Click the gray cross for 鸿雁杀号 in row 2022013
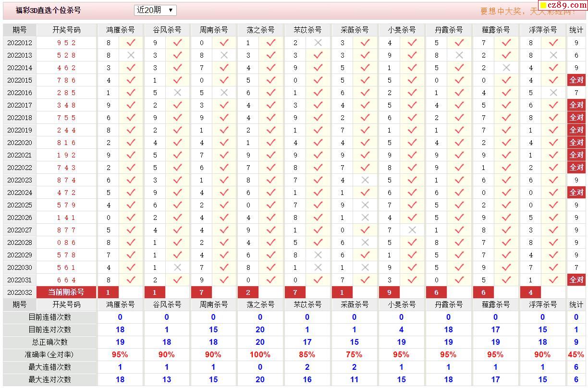 coord(131,55)
